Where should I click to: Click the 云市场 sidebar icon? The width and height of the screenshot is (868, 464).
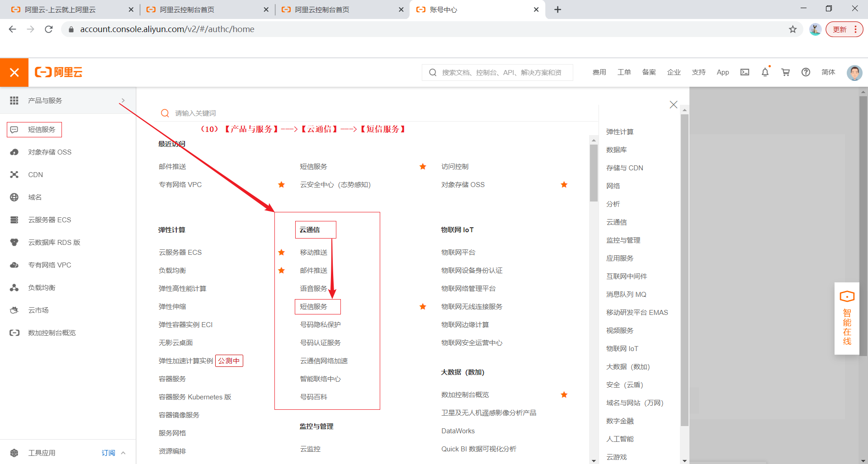tap(14, 310)
